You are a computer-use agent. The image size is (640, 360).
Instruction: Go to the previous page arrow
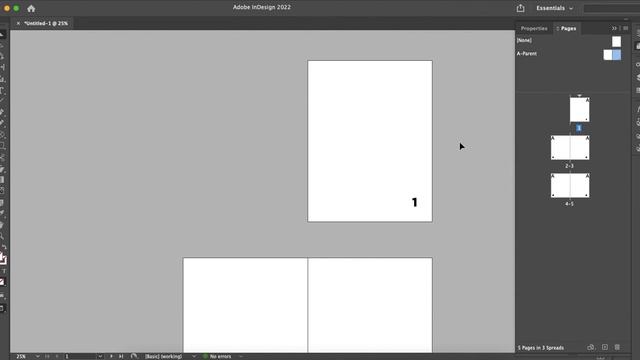[57, 356]
